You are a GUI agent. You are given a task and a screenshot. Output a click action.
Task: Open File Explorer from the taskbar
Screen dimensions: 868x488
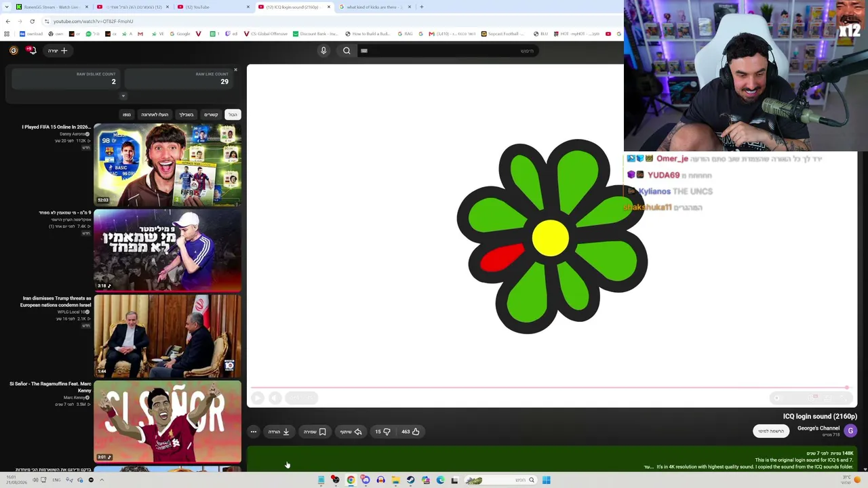coord(395,480)
